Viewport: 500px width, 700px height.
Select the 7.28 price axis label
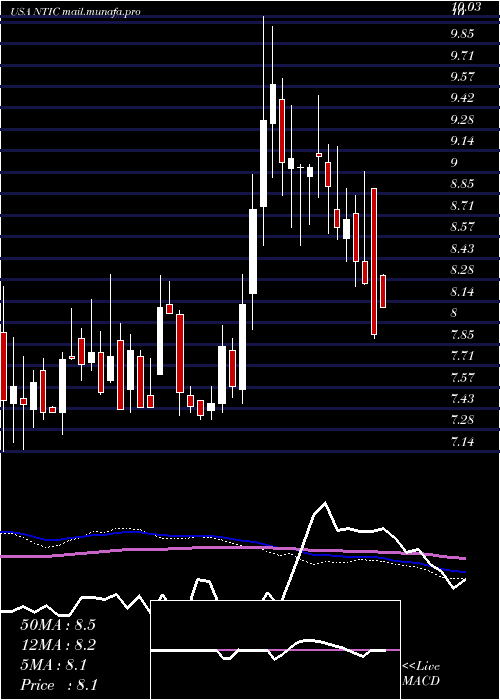point(462,420)
